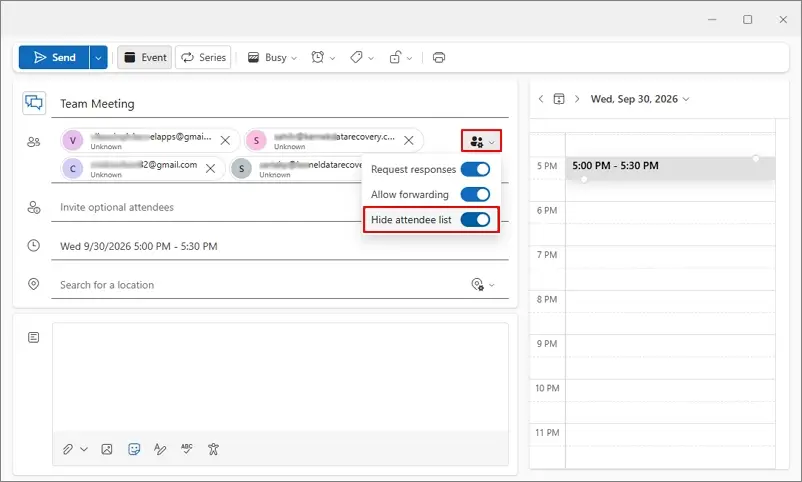Remove attendee ending in elapps@gmai...

click(x=225, y=140)
